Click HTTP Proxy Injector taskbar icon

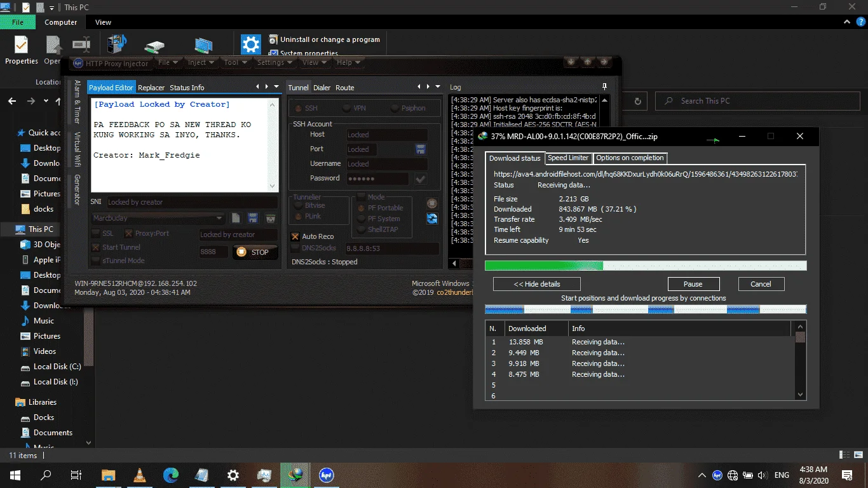tap(327, 475)
